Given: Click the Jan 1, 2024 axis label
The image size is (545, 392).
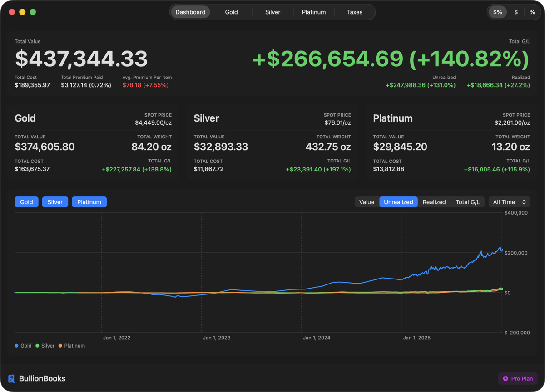Looking at the screenshot, I should [317, 338].
